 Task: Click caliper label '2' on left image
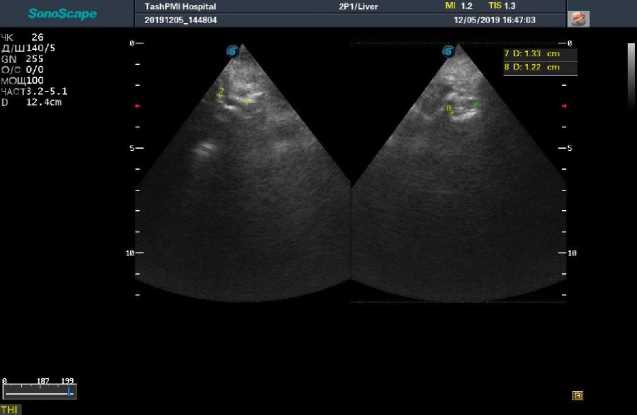pyautogui.click(x=221, y=92)
